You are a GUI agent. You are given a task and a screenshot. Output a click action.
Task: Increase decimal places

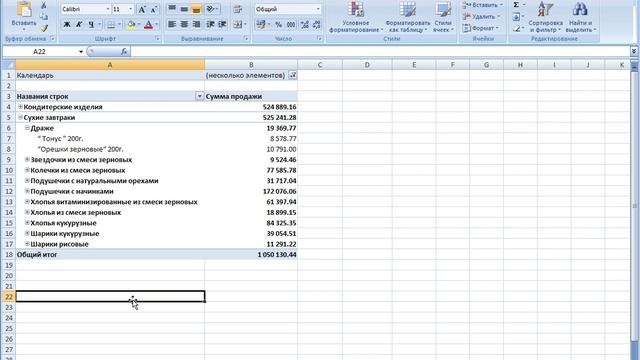coord(304,24)
